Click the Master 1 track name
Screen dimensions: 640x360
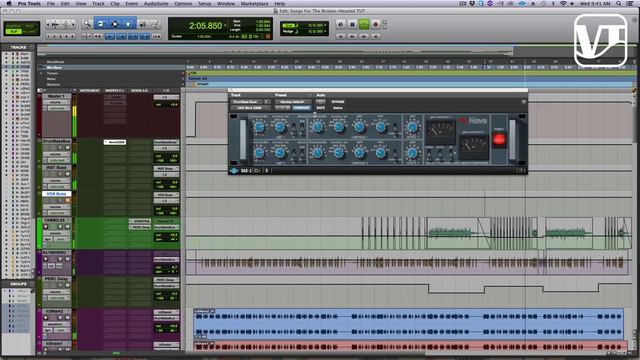point(56,96)
